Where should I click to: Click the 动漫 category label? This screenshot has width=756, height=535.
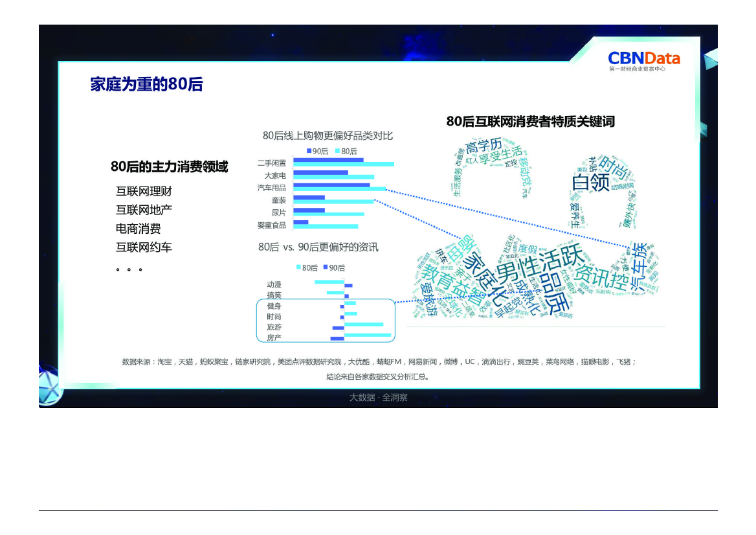pos(274,284)
